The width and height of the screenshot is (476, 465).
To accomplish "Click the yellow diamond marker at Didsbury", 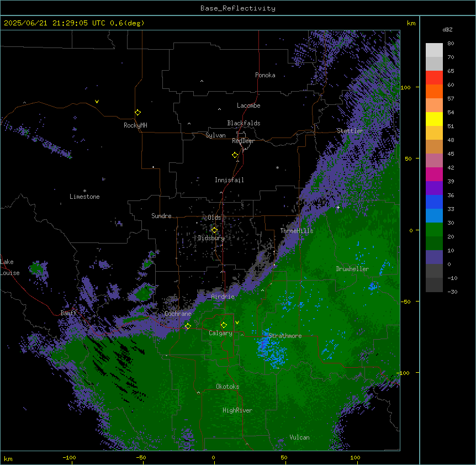I will [x=214, y=230].
